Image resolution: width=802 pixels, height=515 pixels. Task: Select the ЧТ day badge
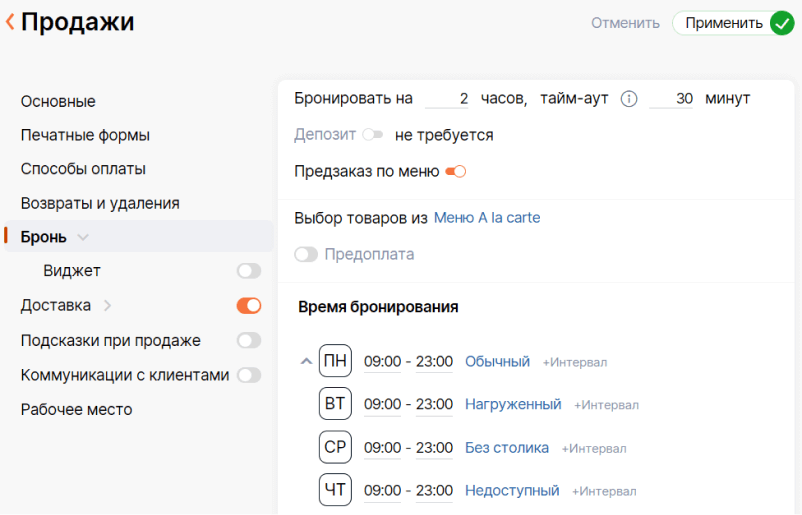[335, 490]
